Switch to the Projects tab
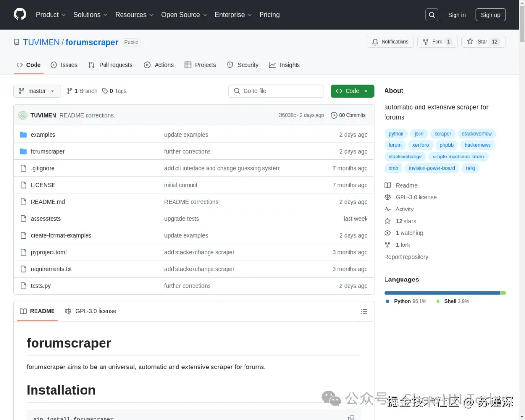This screenshot has height=420, width=525. tap(200, 65)
